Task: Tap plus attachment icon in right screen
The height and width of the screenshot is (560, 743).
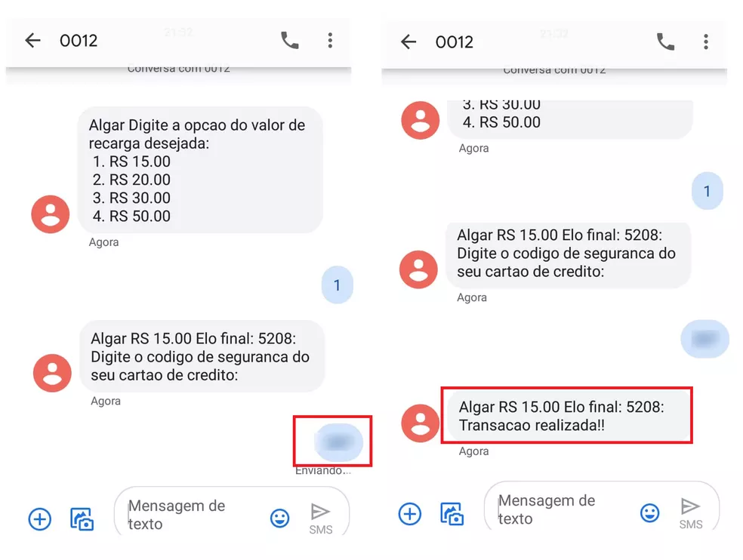Action: 410,514
